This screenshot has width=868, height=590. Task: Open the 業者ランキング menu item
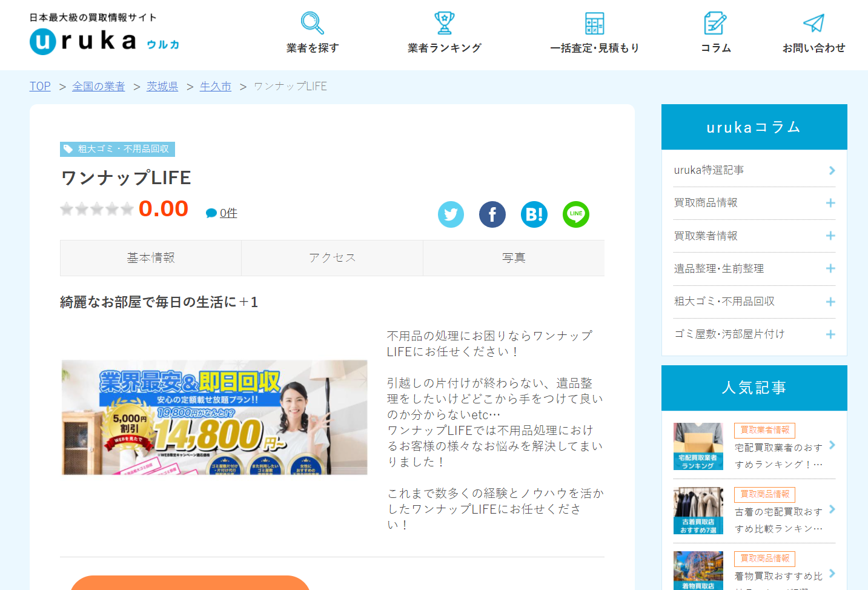point(445,48)
